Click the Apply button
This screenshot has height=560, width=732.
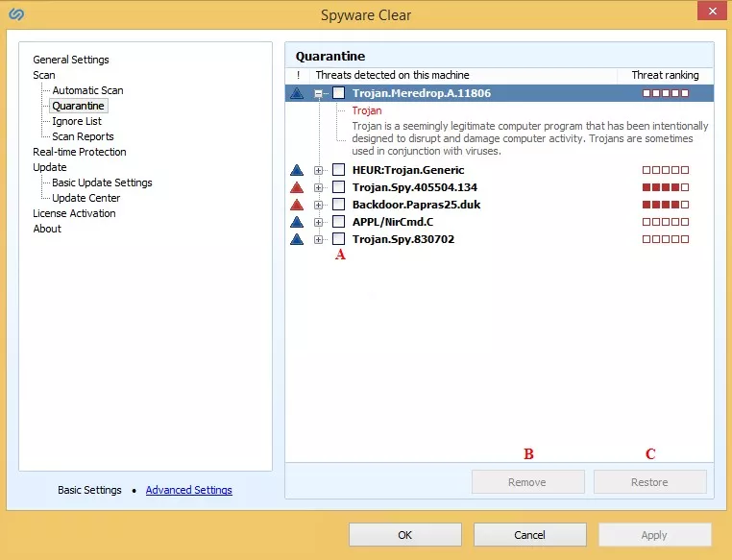click(x=654, y=535)
